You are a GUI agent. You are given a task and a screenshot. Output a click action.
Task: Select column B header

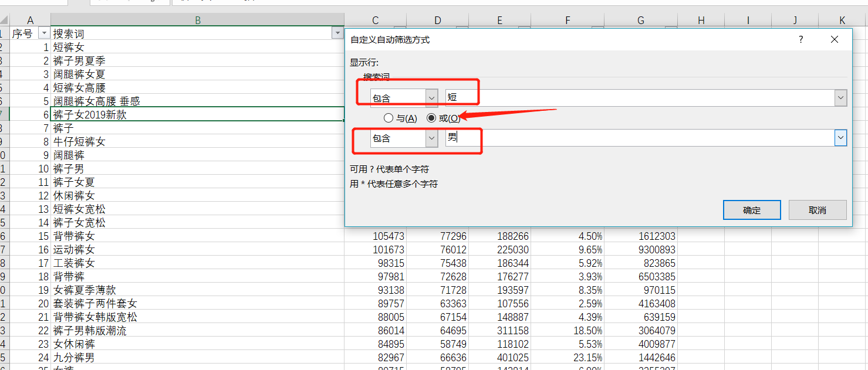pyautogui.click(x=198, y=20)
